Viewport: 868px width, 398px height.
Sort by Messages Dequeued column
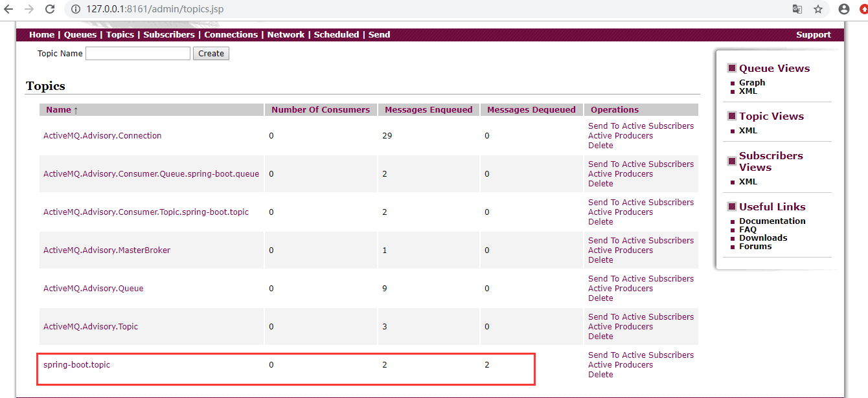click(531, 110)
